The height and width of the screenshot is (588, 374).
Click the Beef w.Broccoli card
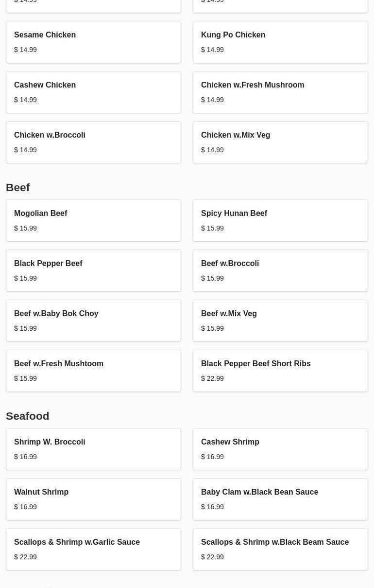coord(280,270)
